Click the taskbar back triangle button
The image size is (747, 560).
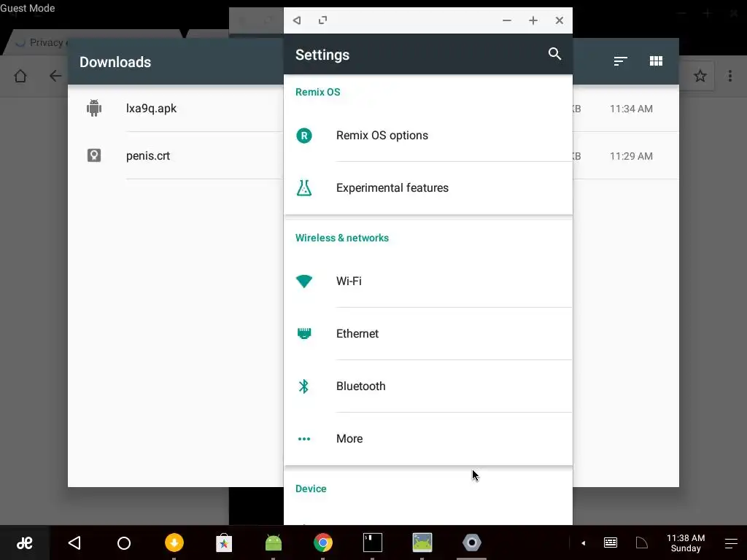click(74, 542)
